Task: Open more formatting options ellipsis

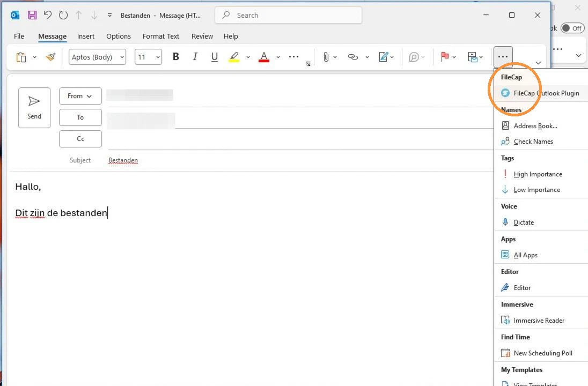Action: pyautogui.click(x=293, y=57)
